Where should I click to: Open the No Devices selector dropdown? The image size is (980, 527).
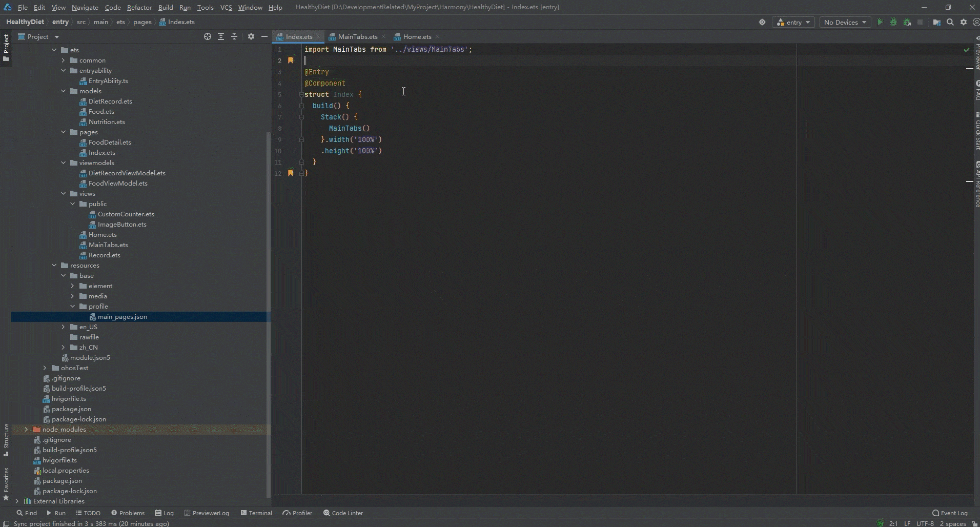(x=845, y=22)
